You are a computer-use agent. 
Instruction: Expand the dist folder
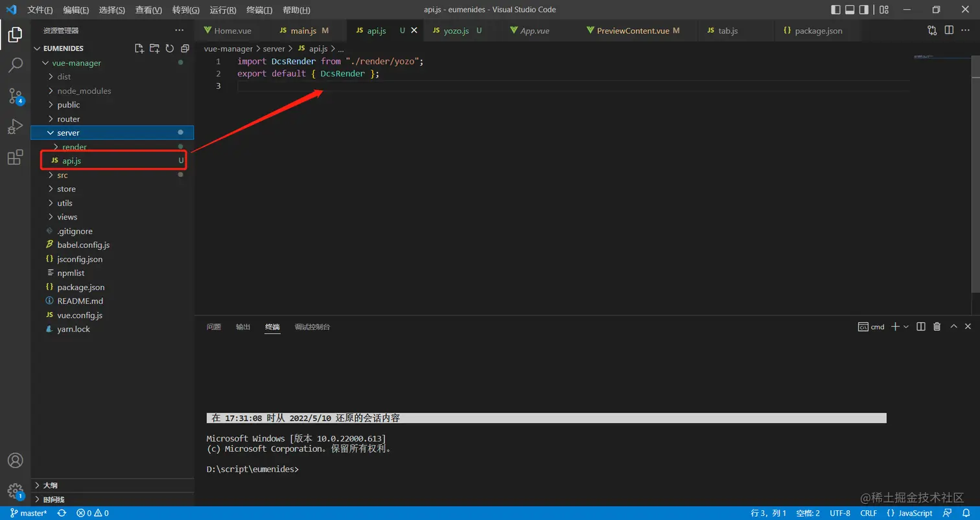tap(112, 76)
